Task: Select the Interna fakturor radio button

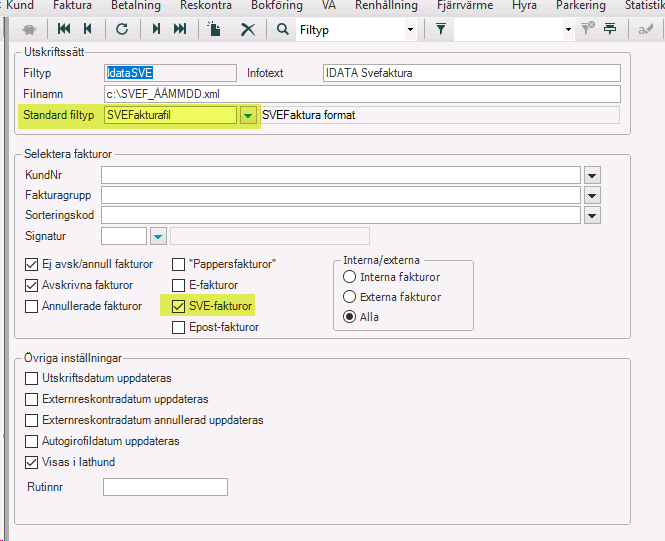Action: (x=349, y=277)
